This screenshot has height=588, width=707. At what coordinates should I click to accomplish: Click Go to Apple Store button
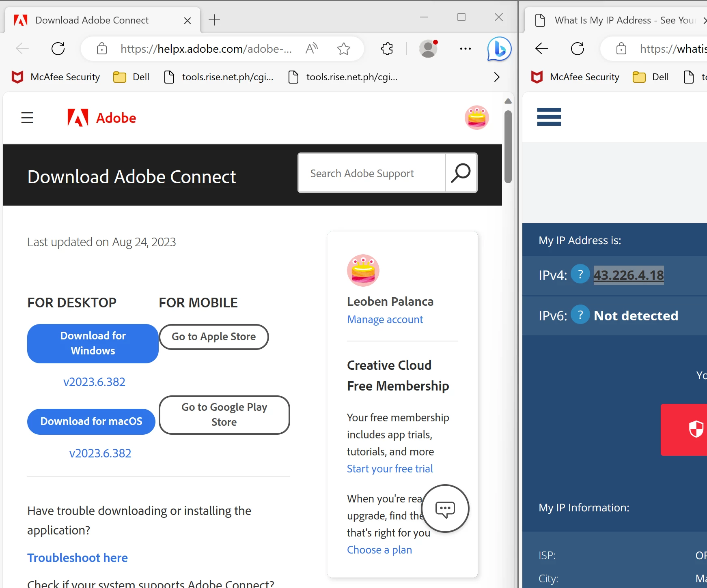pos(214,337)
